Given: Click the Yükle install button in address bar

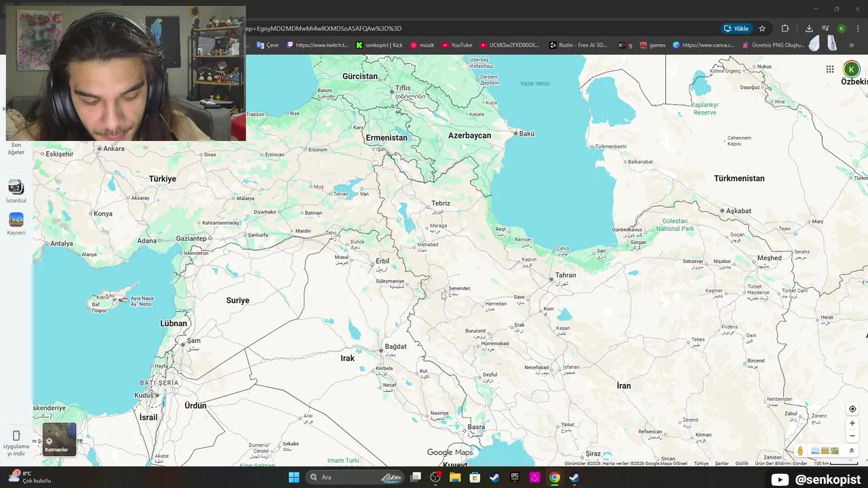Looking at the screenshot, I should [736, 28].
